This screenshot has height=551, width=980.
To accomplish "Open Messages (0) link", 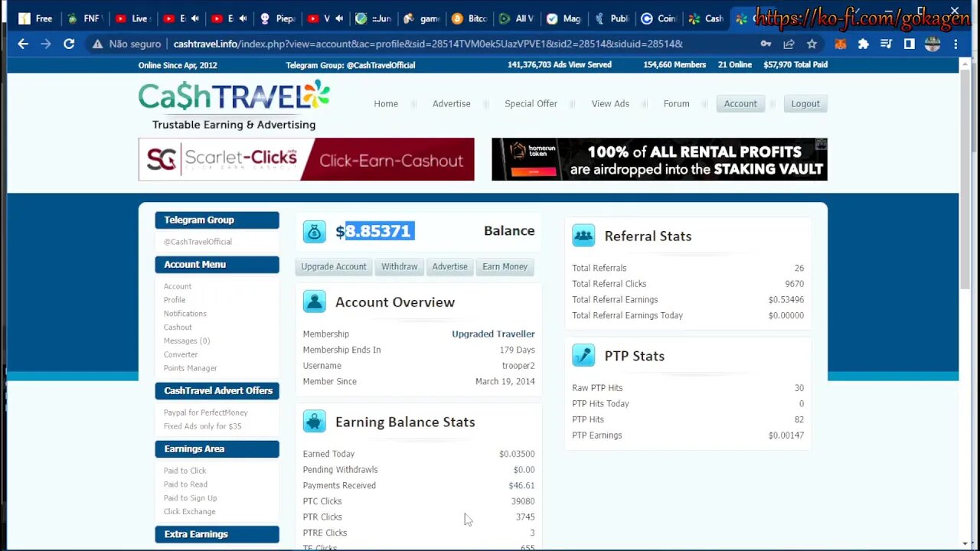I will coord(187,341).
